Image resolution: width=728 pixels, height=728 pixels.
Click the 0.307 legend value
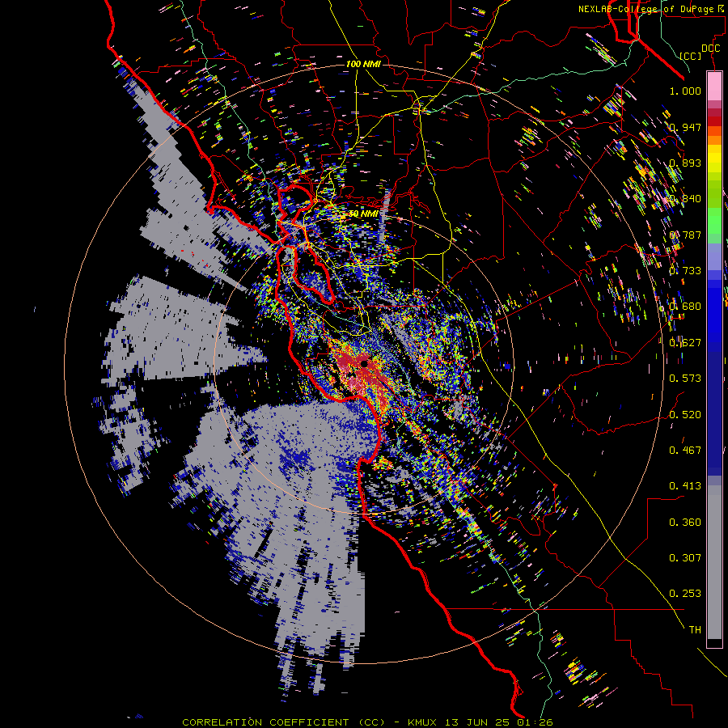(685, 557)
